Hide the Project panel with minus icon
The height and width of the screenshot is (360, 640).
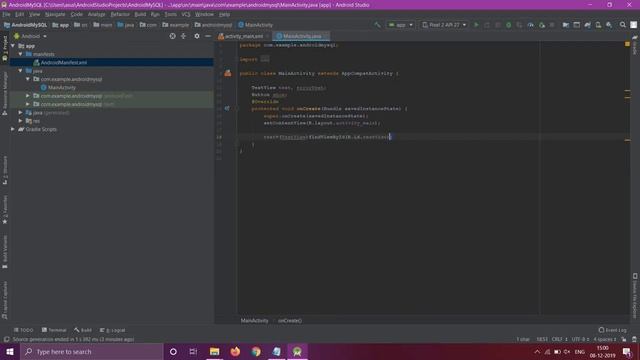click(x=207, y=36)
